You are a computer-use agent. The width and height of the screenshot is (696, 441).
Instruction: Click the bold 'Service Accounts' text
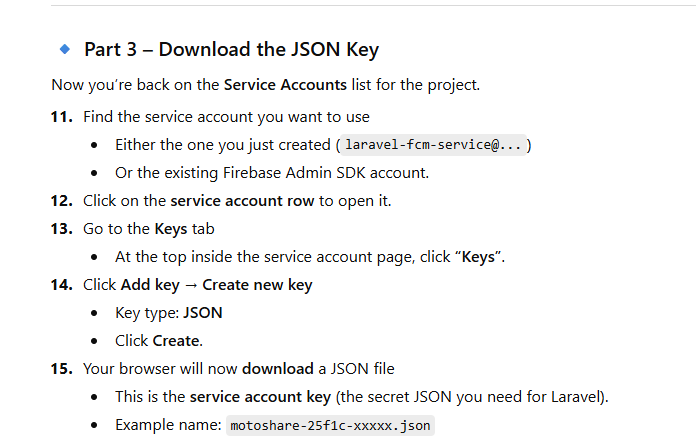tap(285, 85)
